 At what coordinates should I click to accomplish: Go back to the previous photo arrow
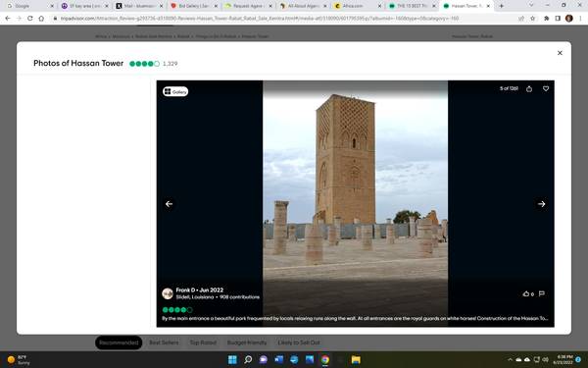(x=170, y=204)
